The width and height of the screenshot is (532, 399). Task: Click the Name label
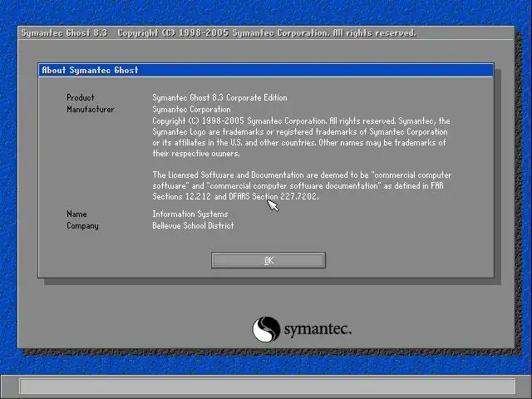pyautogui.click(x=76, y=214)
